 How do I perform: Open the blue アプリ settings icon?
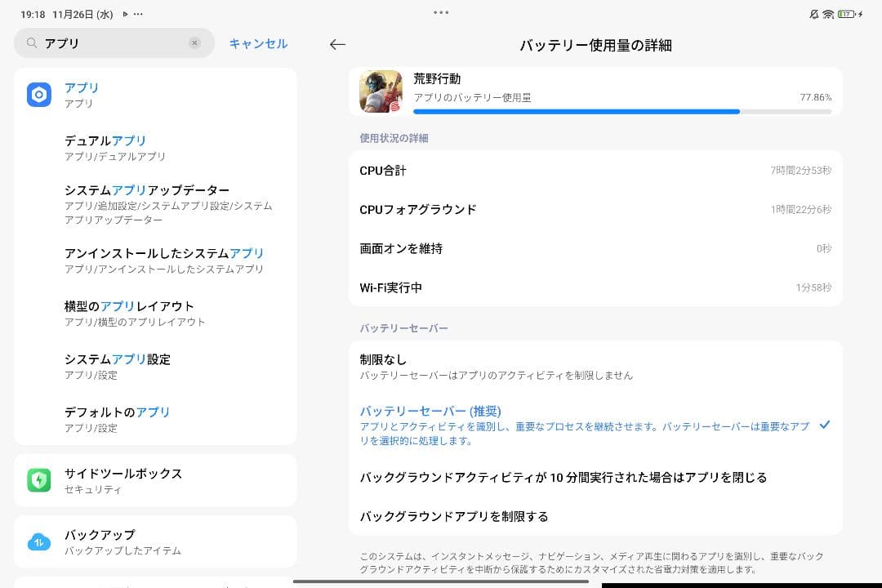38,95
